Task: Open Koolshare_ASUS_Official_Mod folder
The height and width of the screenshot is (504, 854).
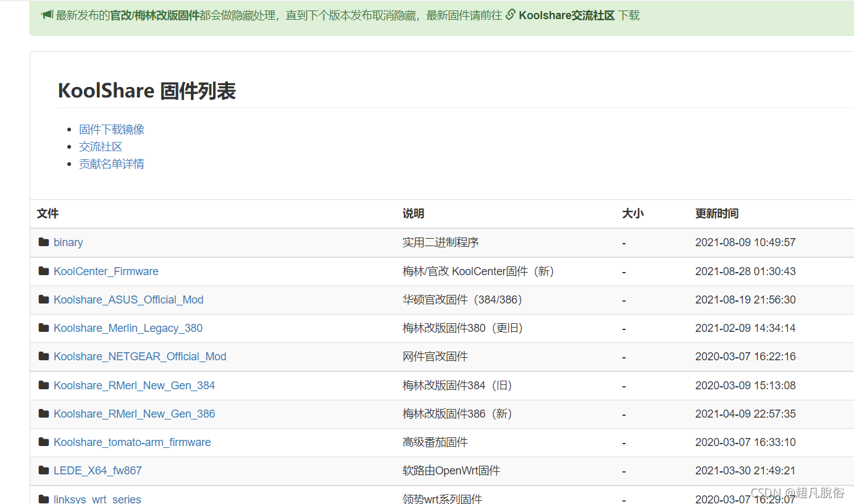Action: pyautogui.click(x=128, y=300)
